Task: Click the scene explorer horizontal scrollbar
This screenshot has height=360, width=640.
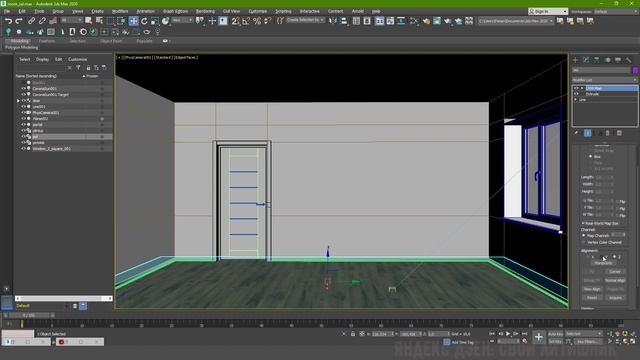Action: pyautogui.click(x=64, y=298)
